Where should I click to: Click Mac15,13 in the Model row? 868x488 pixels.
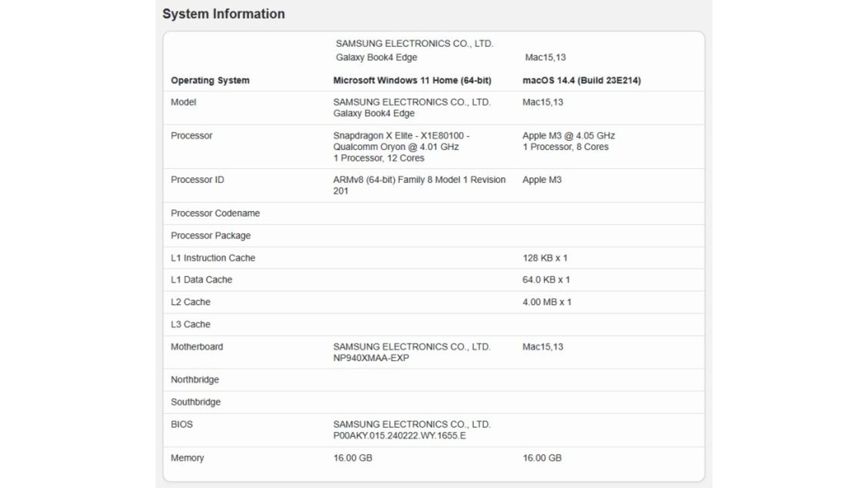[542, 102]
